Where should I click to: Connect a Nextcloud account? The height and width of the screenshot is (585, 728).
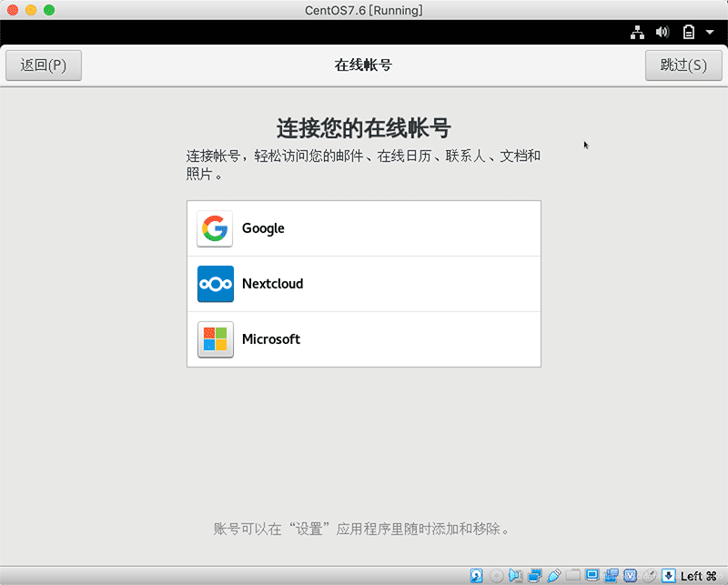pos(363,284)
